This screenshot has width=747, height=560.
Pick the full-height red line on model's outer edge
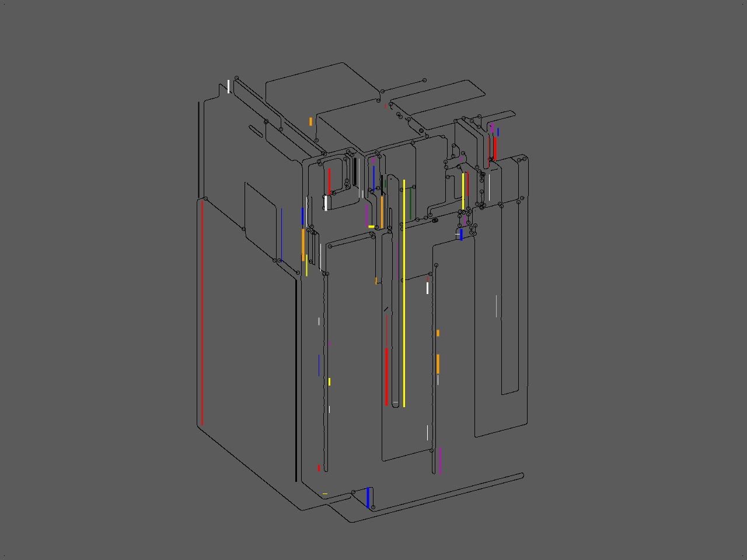(202, 314)
